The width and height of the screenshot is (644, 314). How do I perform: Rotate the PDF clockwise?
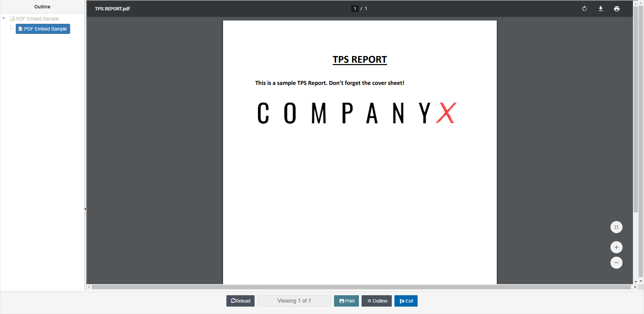(585, 9)
